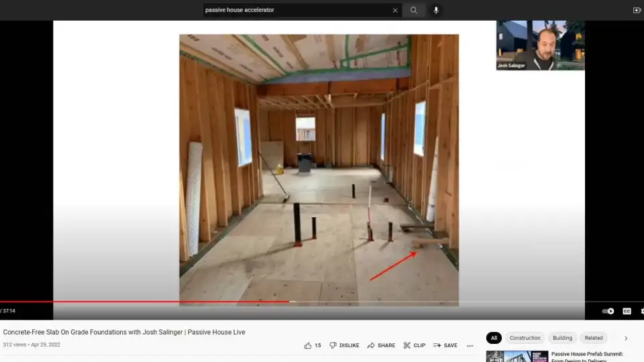Toggle the autoplay switch
The width and height of the screenshot is (644, 362).
tap(608, 311)
